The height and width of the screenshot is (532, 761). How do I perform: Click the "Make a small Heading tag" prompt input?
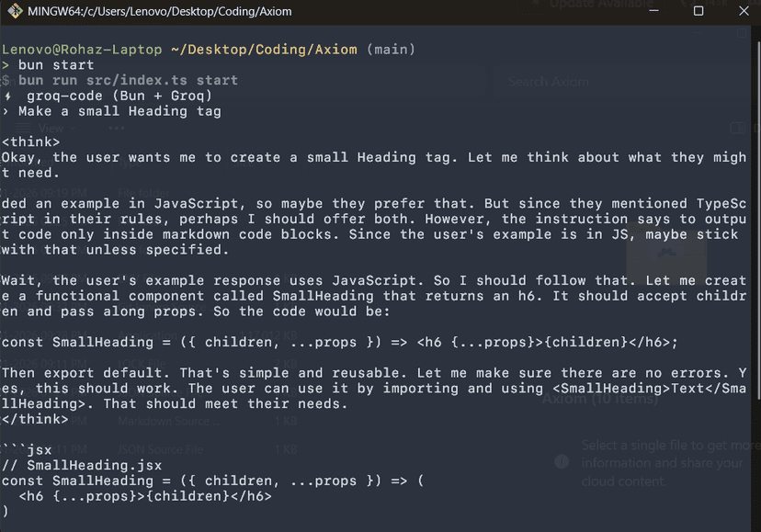tap(119, 111)
